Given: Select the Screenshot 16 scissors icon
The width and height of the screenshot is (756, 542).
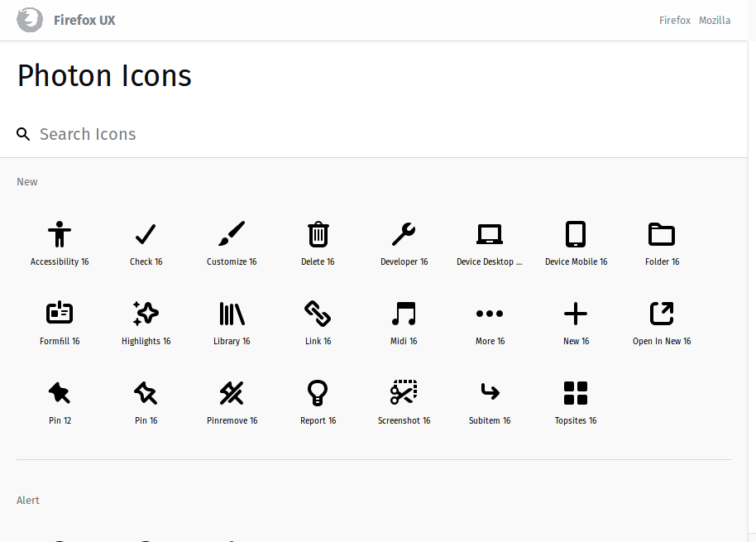Looking at the screenshot, I should tap(404, 393).
